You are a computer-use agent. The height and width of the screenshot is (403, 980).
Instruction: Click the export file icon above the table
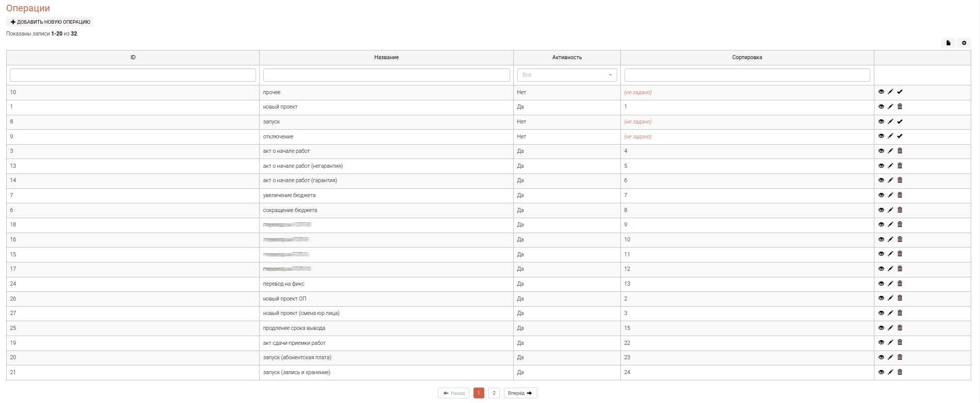click(x=948, y=43)
